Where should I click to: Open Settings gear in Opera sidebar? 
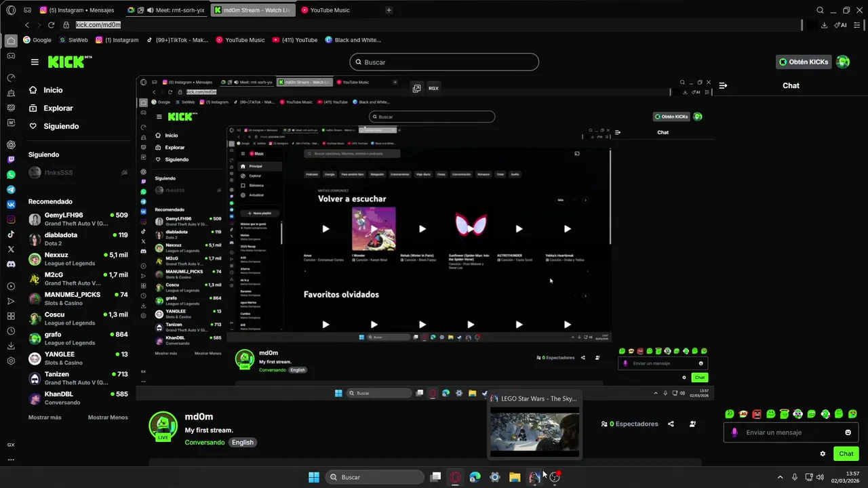point(11,361)
